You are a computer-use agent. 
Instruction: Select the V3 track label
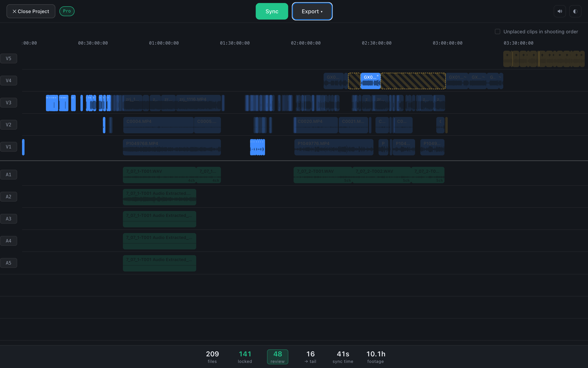click(x=9, y=102)
